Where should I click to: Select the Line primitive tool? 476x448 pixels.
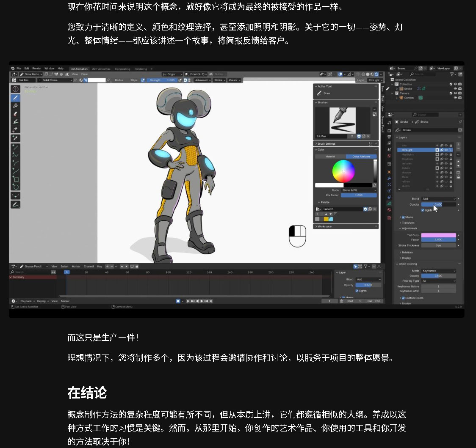16,147
